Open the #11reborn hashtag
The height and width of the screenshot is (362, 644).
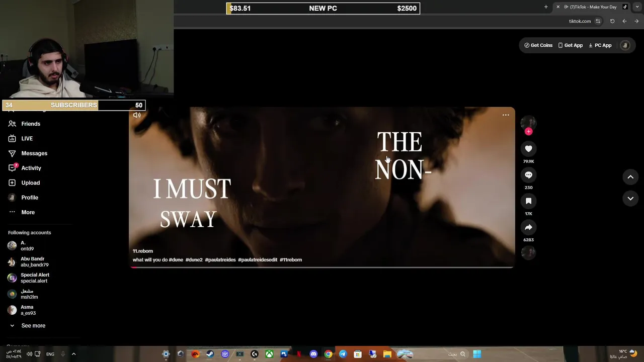(x=291, y=260)
